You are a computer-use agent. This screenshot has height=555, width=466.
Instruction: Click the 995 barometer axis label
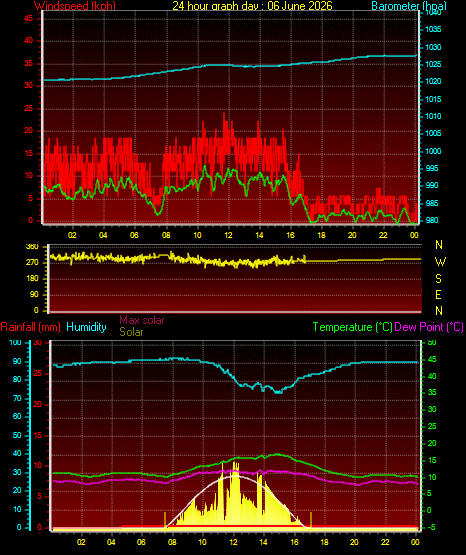pyautogui.click(x=432, y=168)
